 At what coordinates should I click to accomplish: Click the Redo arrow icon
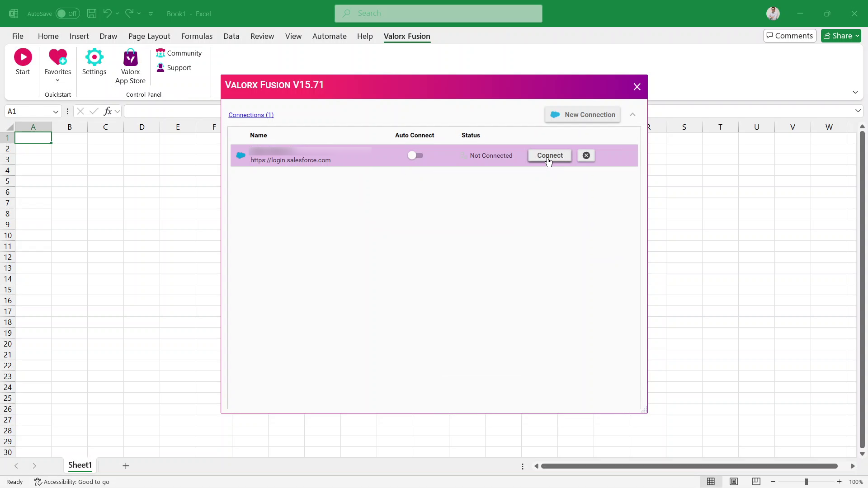[x=129, y=14]
